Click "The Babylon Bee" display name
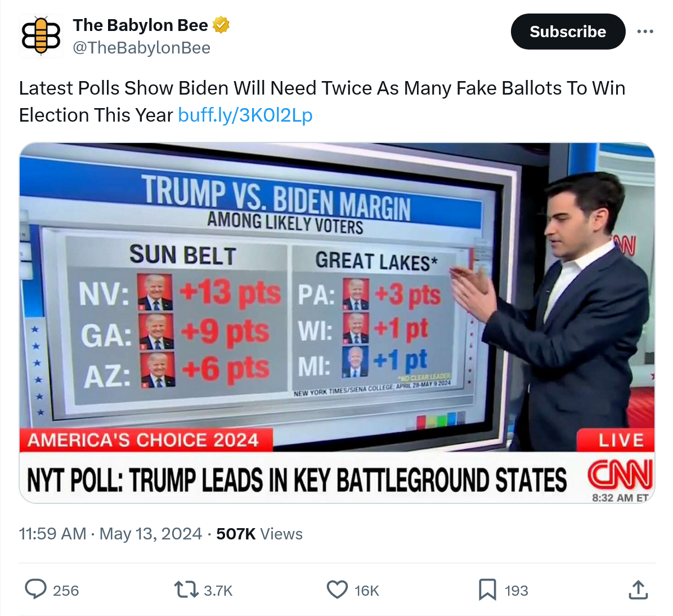Viewport: 673px width, 616px height. pyautogui.click(x=140, y=25)
